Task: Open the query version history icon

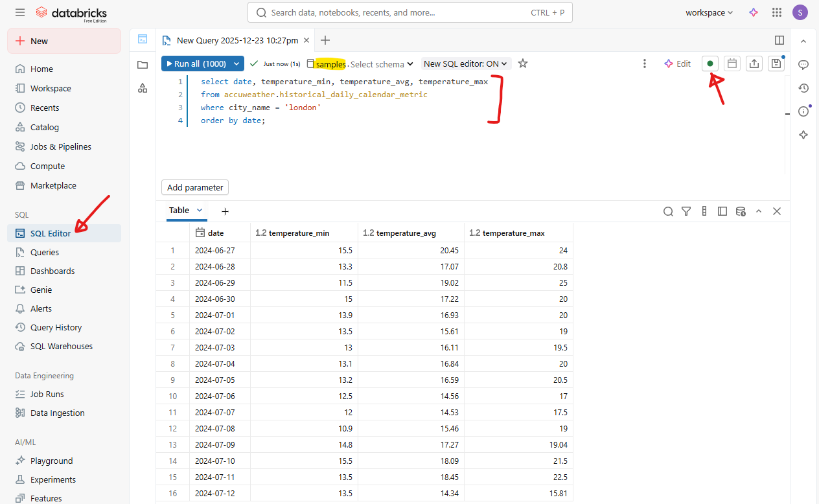Action: point(803,88)
